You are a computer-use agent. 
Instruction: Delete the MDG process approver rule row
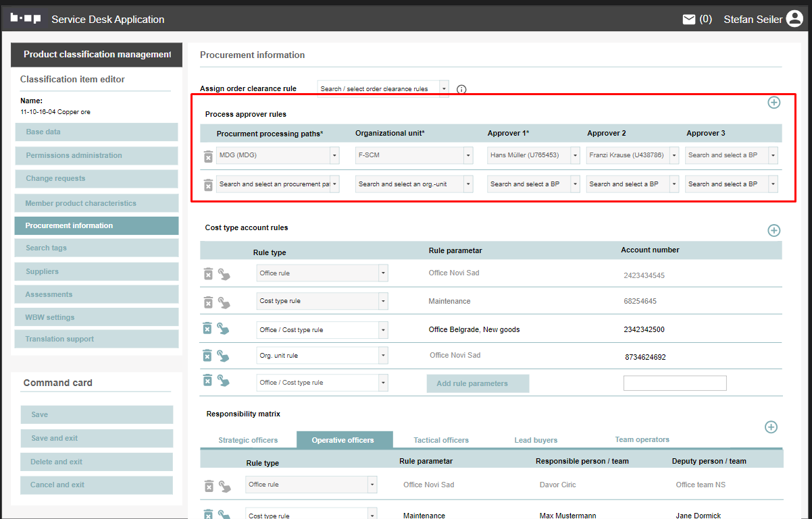208,157
